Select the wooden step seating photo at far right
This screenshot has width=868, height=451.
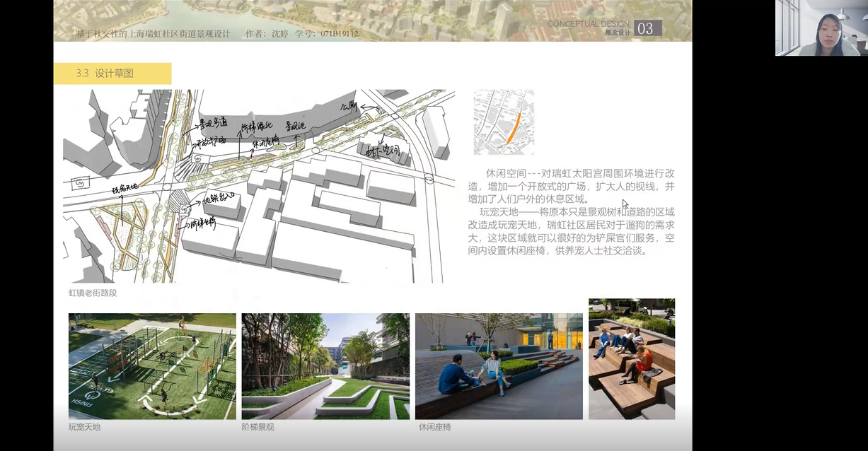[632, 358]
